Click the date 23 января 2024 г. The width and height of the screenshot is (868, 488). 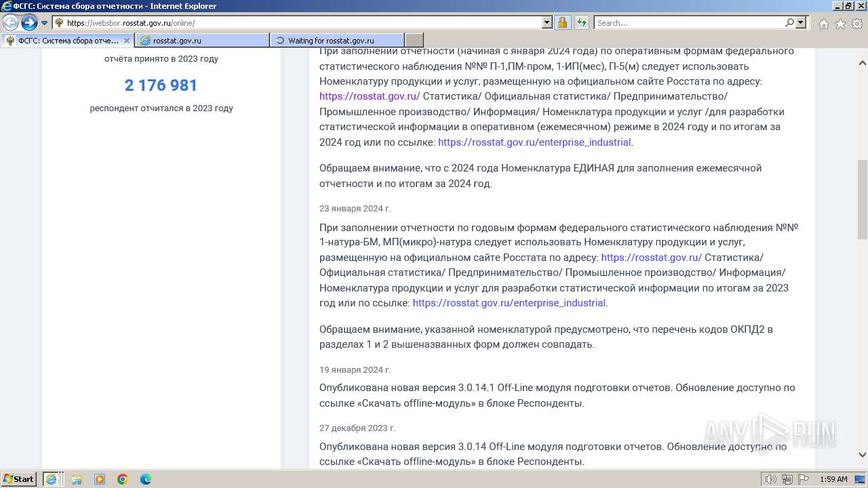(355, 209)
